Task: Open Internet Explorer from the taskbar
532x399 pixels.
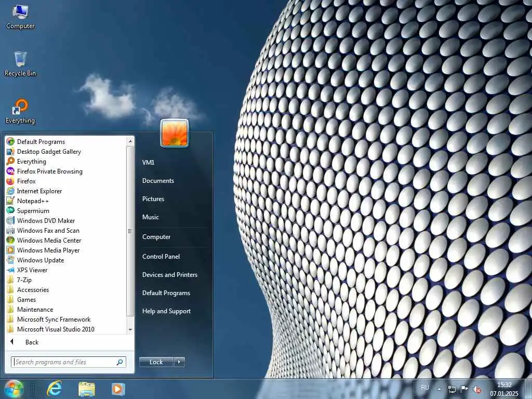Action: pos(54,389)
